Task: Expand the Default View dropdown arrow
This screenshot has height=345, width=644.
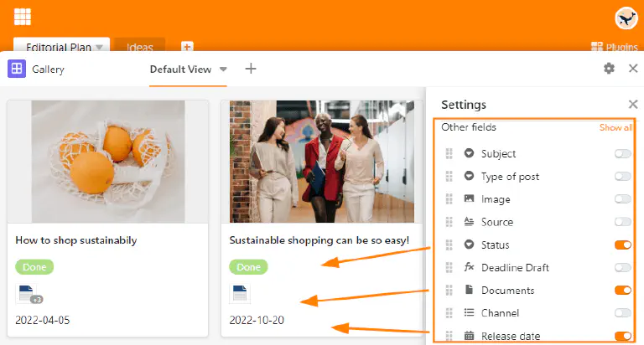Action: pos(223,70)
